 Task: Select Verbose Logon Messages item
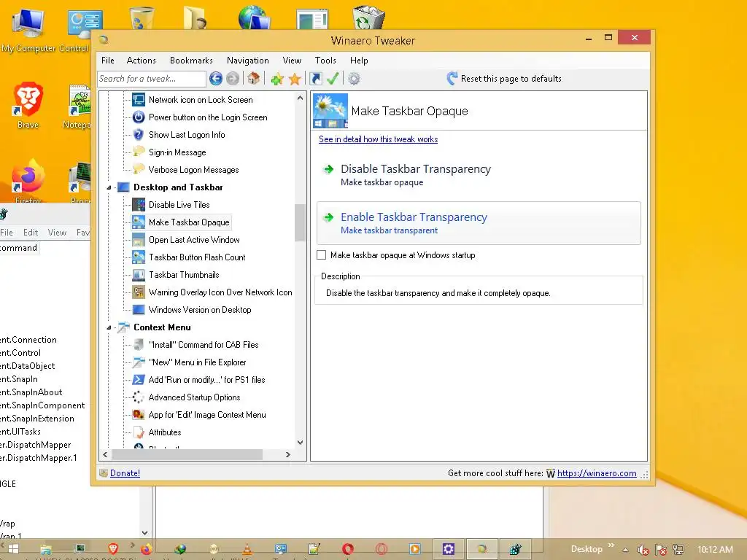pyautogui.click(x=193, y=170)
